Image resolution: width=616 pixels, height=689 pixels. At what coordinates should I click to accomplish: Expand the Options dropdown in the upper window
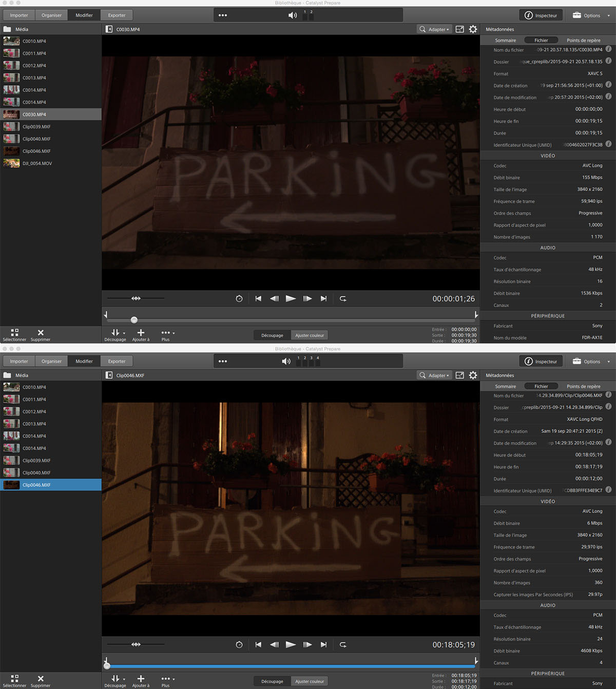point(591,15)
